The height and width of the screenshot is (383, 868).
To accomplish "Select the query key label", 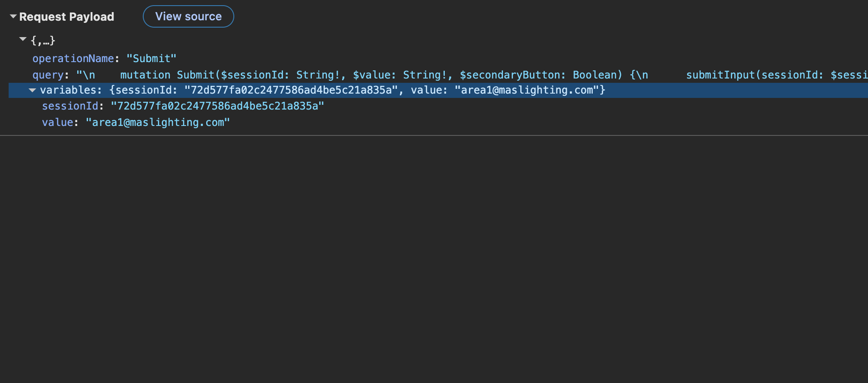I will [x=48, y=75].
